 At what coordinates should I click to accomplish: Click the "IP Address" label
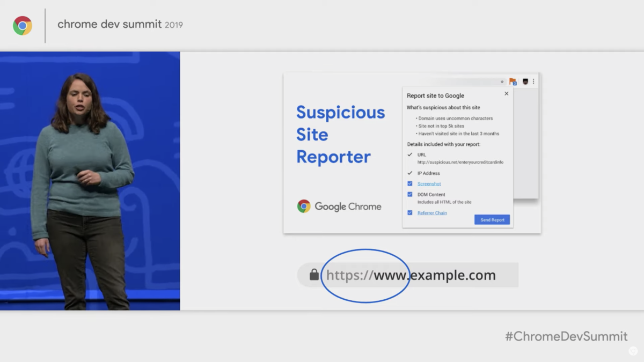pyautogui.click(x=429, y=173)
